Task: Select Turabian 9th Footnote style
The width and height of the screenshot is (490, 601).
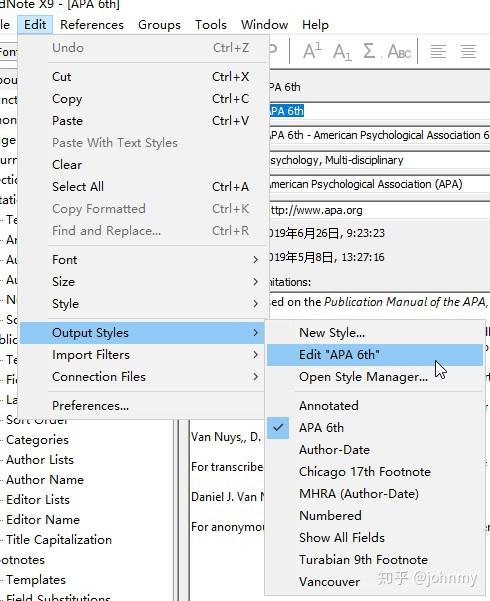Action: click(x=375, y=560)
